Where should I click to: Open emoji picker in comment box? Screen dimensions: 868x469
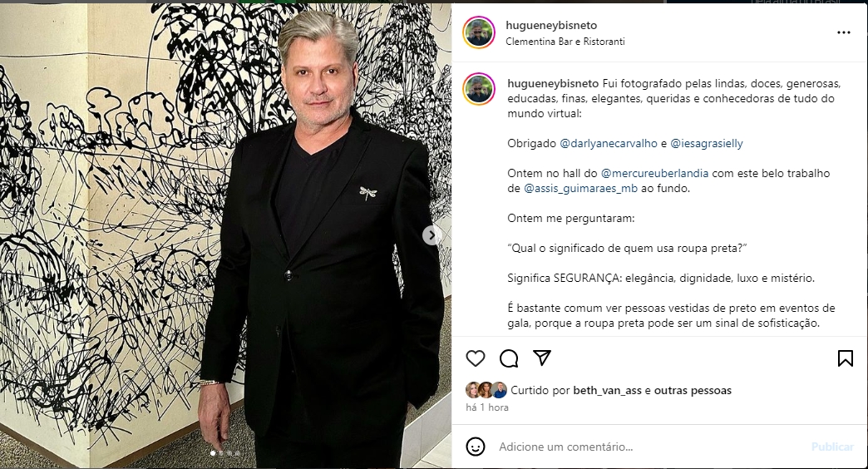coord(475,447)
